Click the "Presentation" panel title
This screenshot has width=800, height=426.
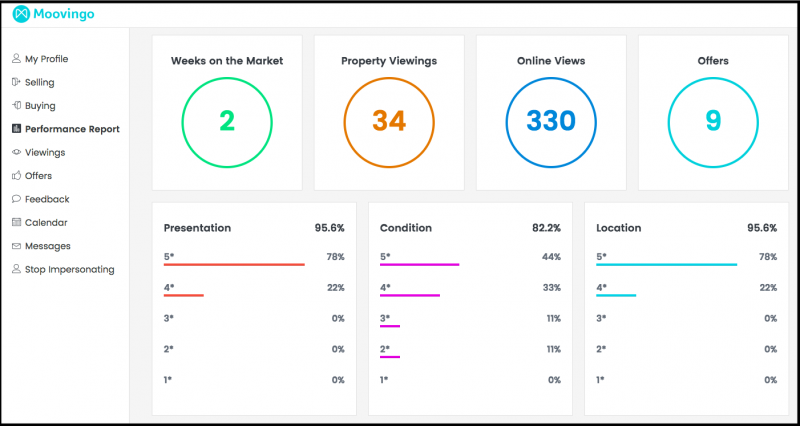pos(197,228)
